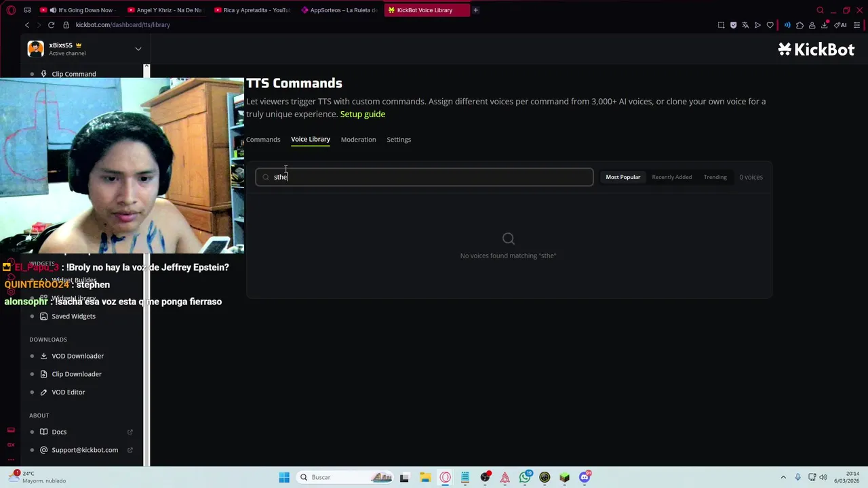This screenshot has width=868, height=488.
Task: Click the KickBot logo at top right
Action: (816, 49)
